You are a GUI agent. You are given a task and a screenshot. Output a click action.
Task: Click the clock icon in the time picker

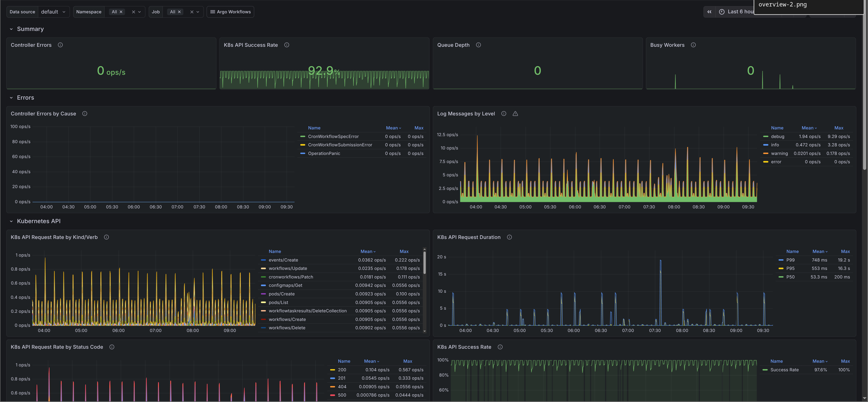coord(721,12)
